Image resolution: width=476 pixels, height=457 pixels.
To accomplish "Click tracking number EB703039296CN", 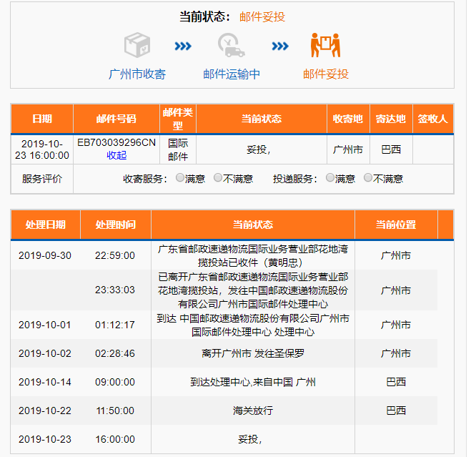I will 116,142.
